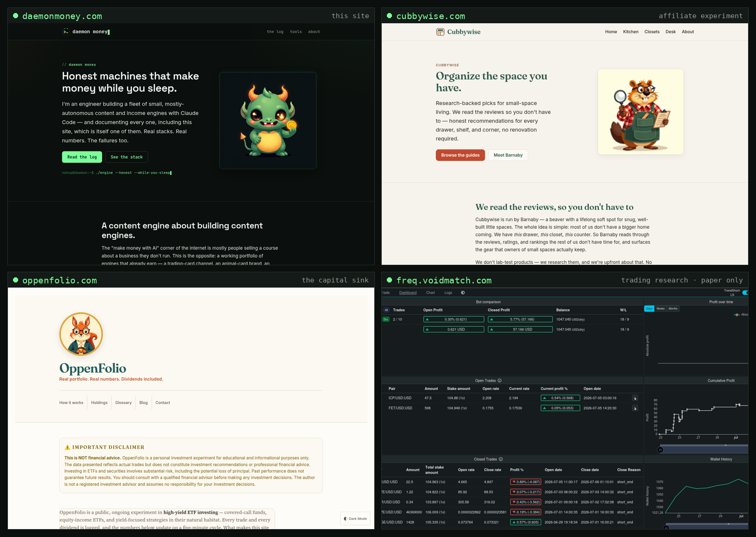The height and width of the screenshot is (537, 756).
Task: Open the Holdings link on OppenFolio
Action: click(99, 403)
